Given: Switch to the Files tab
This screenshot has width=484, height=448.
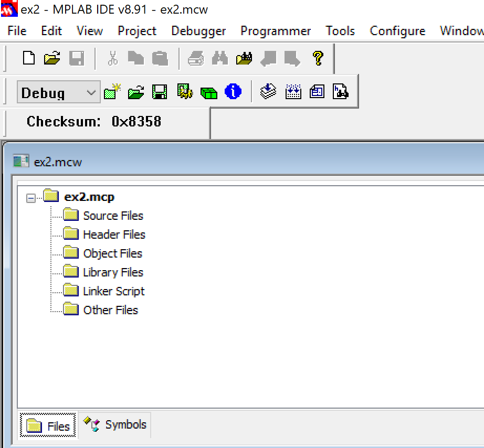Looking at the screenshot, I should click(48, 426).
